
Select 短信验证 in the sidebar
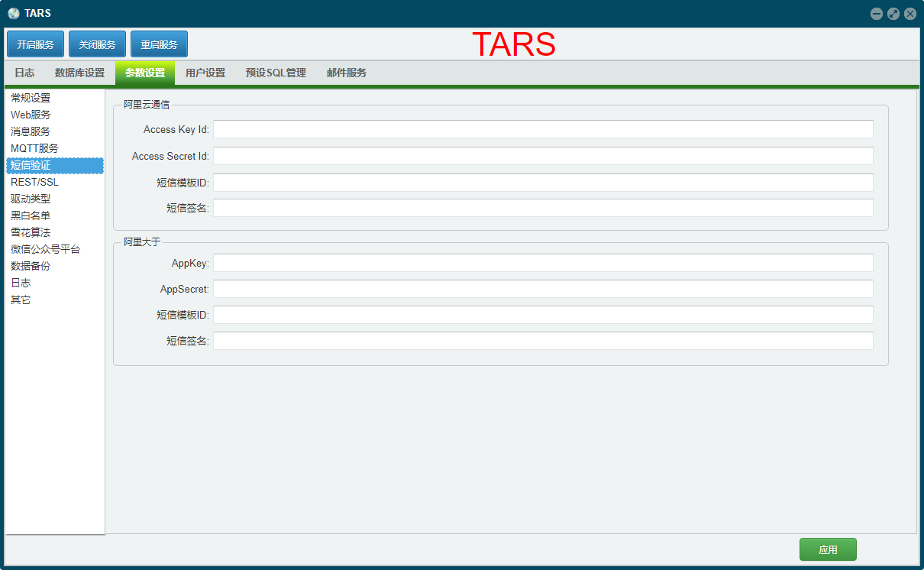(55, 165)
